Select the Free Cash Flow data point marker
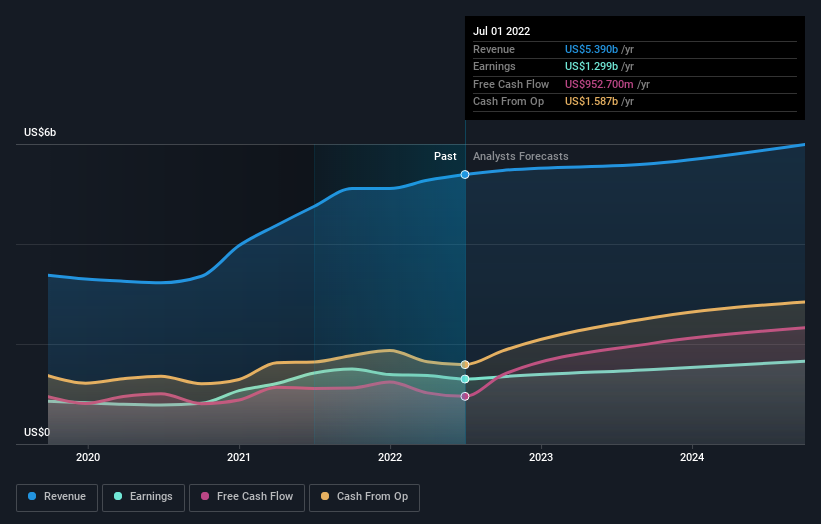Viewport: 821px width, 524px height. click(x=465, y=396)
